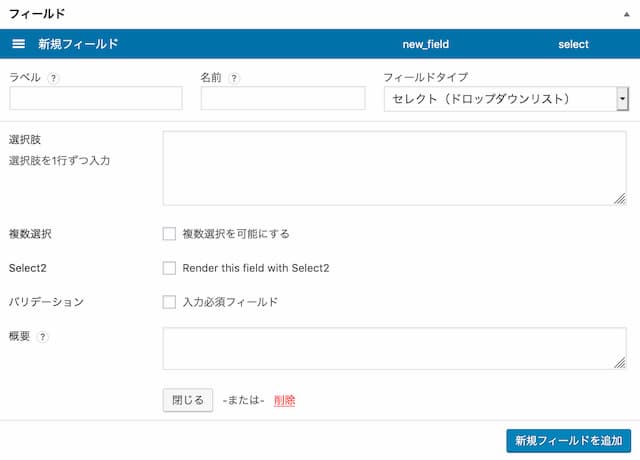Focus the 名前 input field
Viewport: 640px width, 460px height.
tap(283, 98)
